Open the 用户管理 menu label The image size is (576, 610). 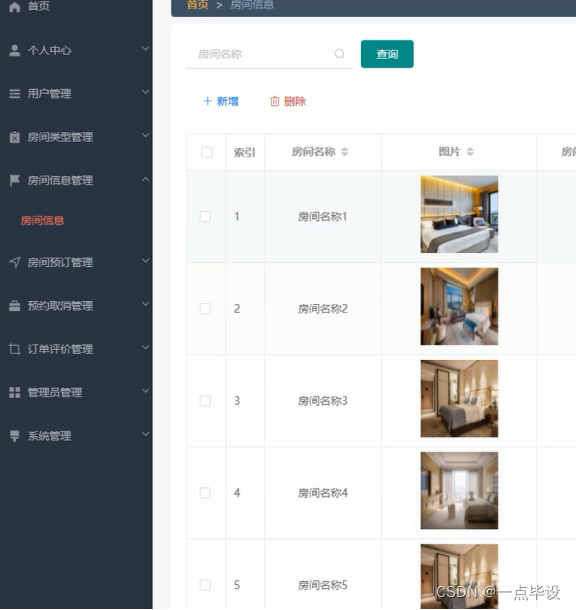pos(49,94)
